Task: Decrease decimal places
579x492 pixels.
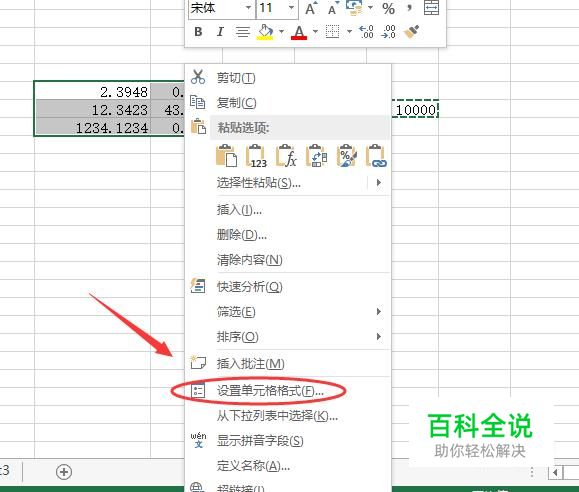Action: point(389,32)
